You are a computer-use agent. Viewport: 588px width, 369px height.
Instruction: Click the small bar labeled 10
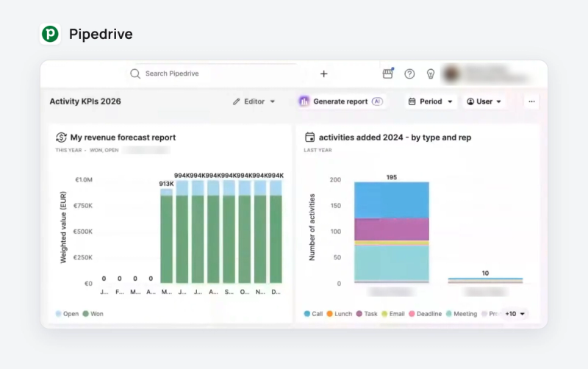[485, 281]
